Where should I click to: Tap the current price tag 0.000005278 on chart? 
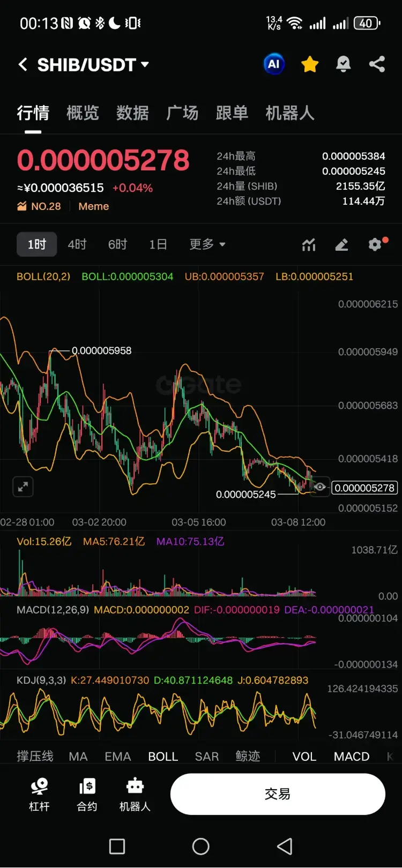click(365, 488)
